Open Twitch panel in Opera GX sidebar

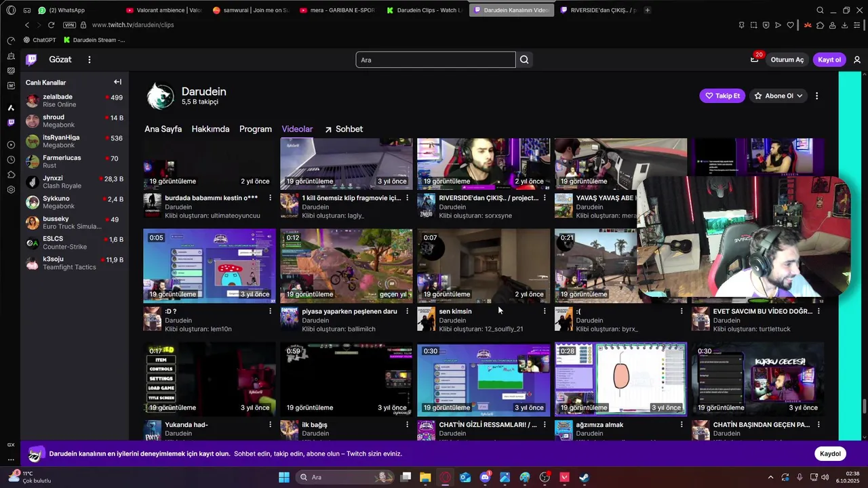point(11,123)
